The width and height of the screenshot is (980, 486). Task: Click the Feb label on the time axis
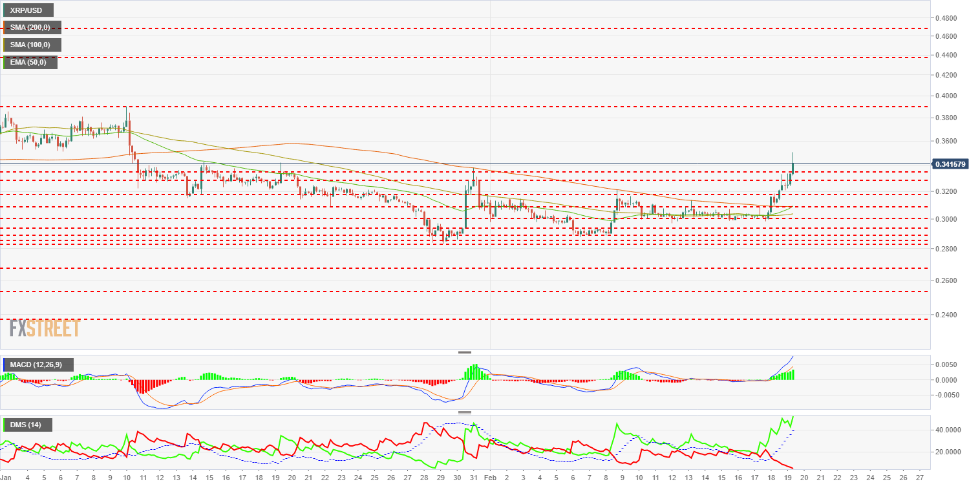(490, 478)
